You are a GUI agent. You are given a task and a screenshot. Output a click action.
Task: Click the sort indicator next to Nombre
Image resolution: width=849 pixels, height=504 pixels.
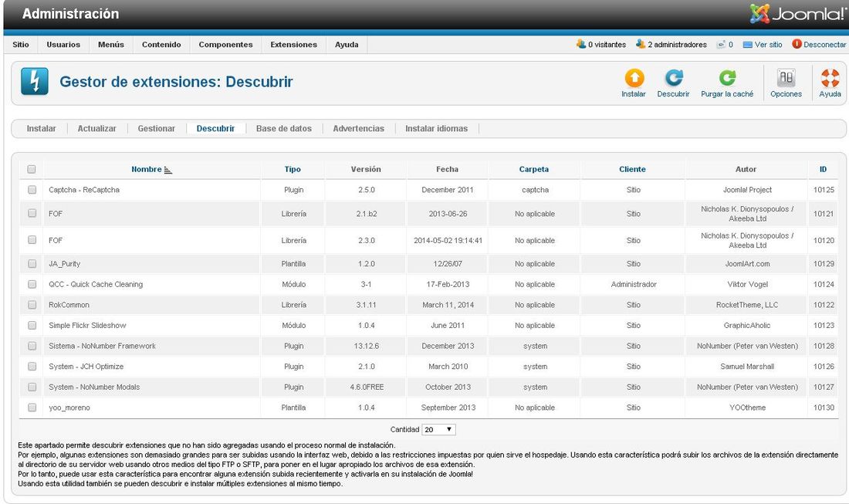pos(167,170)
